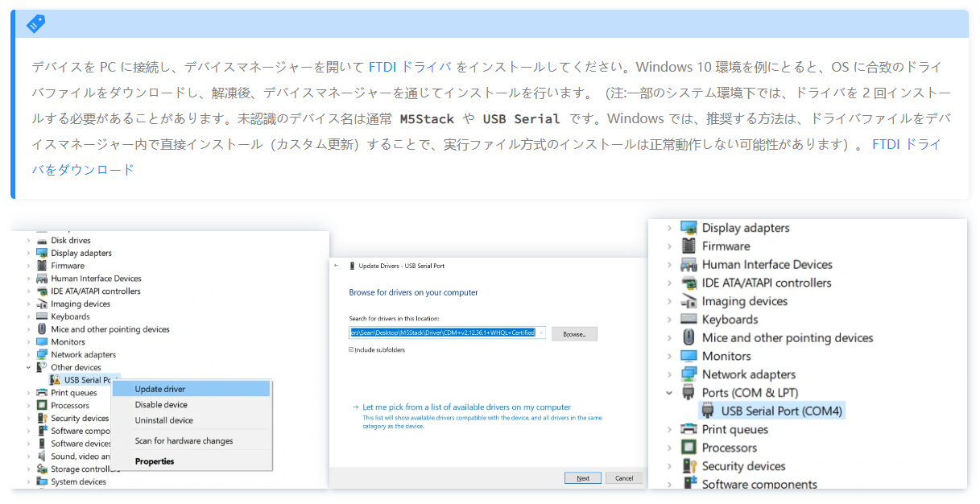
Task: Collapse the Ports (COM & LPT) node
Action: click(x=668, y=393)
